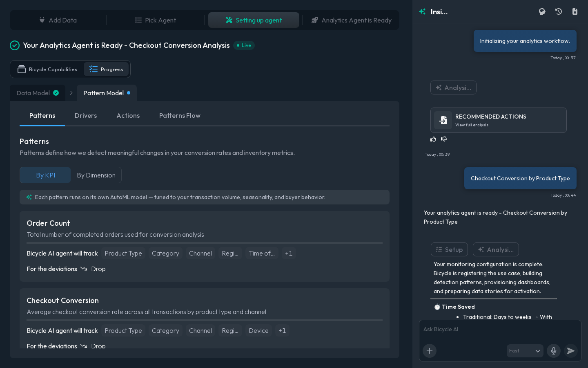Click Product Type chip under Order Count

point(123,254)
